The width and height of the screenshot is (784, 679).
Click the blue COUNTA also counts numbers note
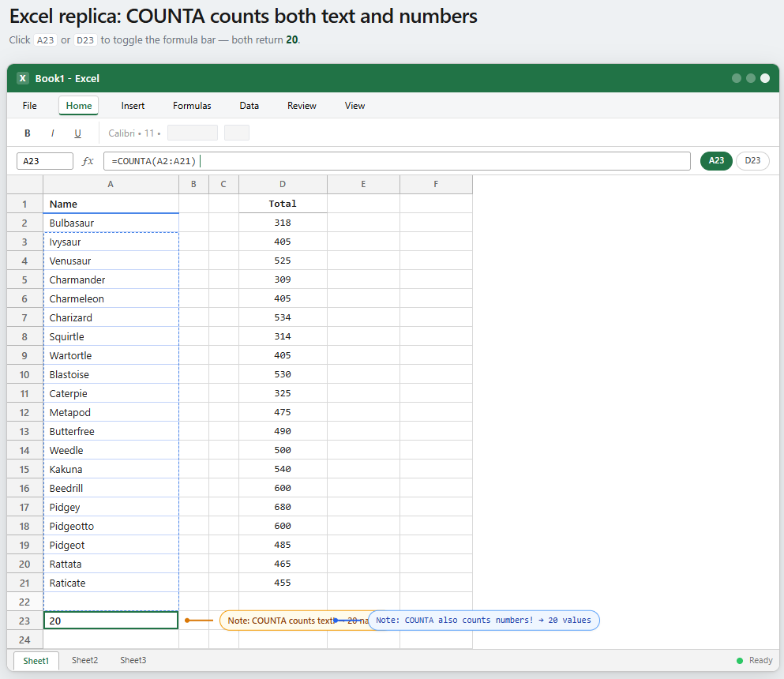483,621
